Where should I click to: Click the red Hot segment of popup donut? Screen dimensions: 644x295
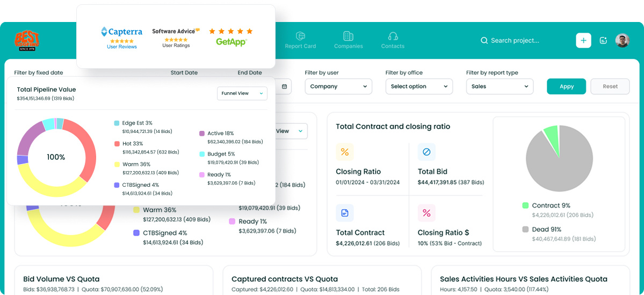(89, 147)
